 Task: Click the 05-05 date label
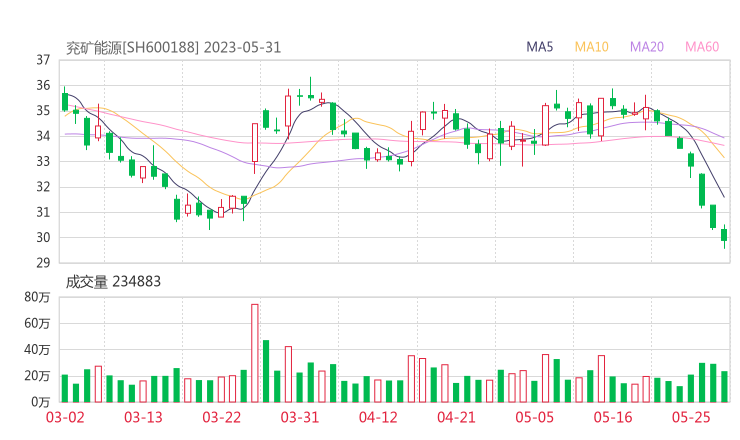(x=535, y=417)
